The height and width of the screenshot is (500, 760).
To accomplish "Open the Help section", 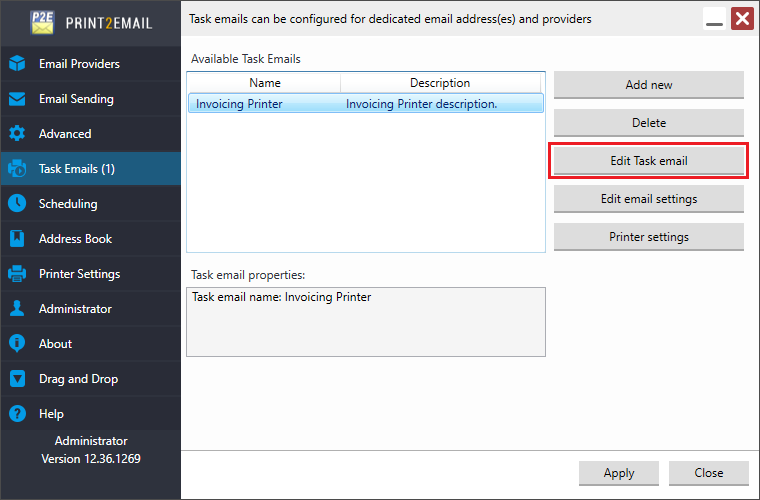I will (51, 414).
